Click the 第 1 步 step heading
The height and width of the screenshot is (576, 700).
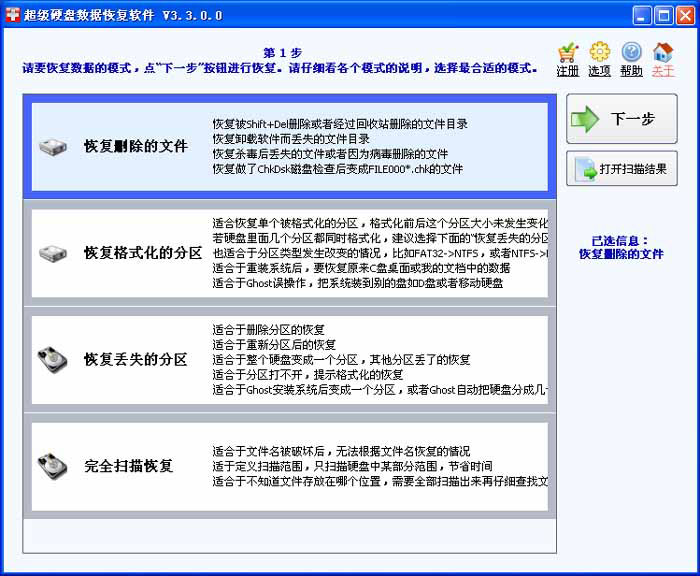click(x=282, y=53)
